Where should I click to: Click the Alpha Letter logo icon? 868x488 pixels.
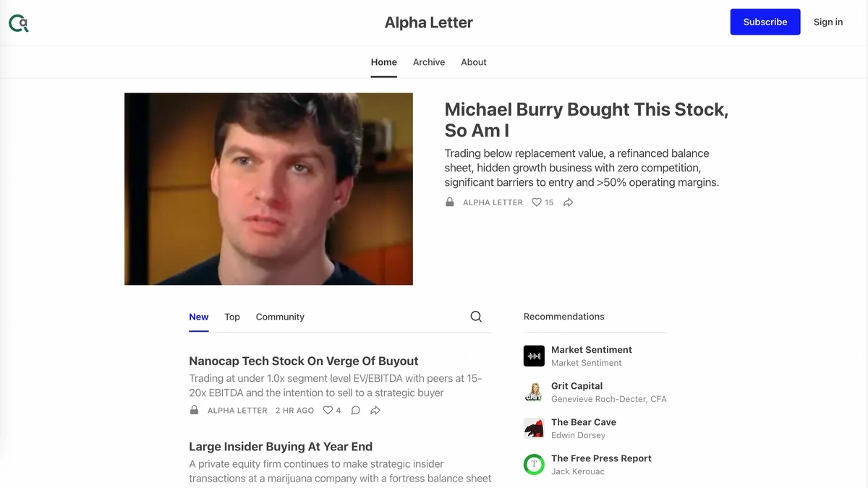point(19,23)
